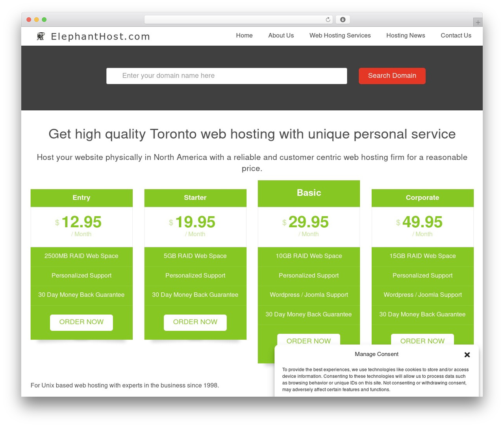The width and height of the screenshot is (504, 427).
Task: Order the Starter plan
Action: (x=195, y=322)
